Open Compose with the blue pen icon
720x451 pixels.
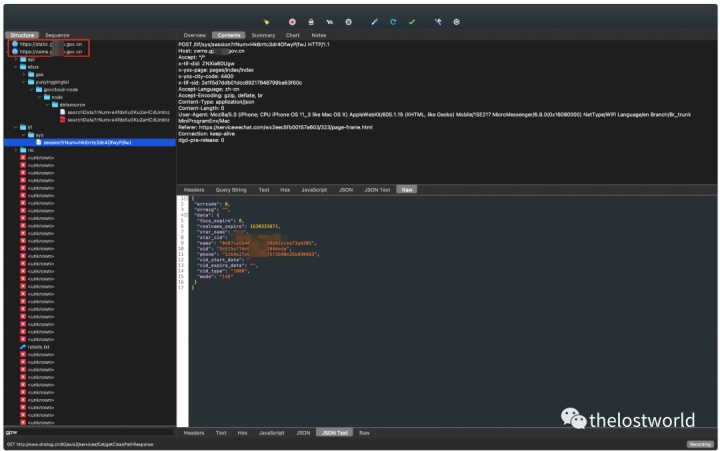point(374,22)
